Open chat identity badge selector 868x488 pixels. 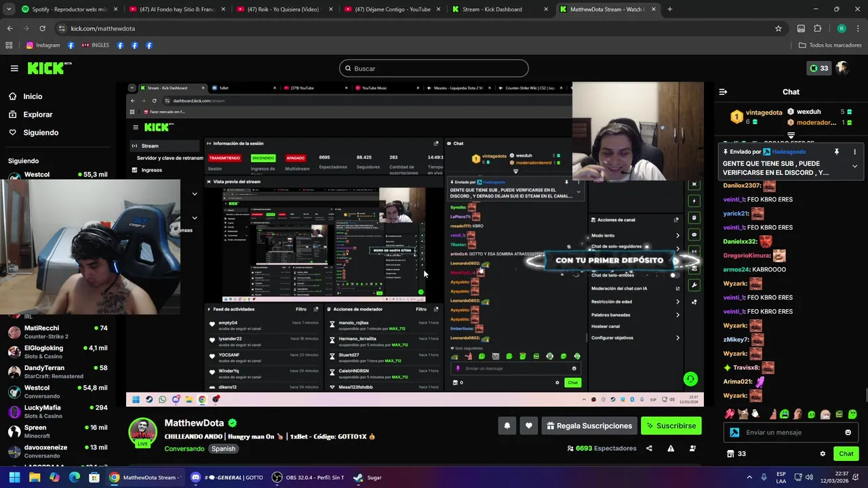coord(734,432)
